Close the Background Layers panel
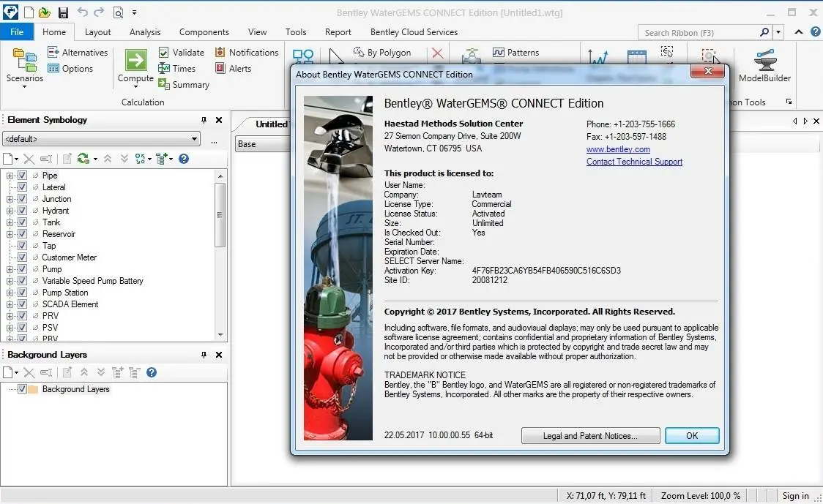 pos(219,355)
